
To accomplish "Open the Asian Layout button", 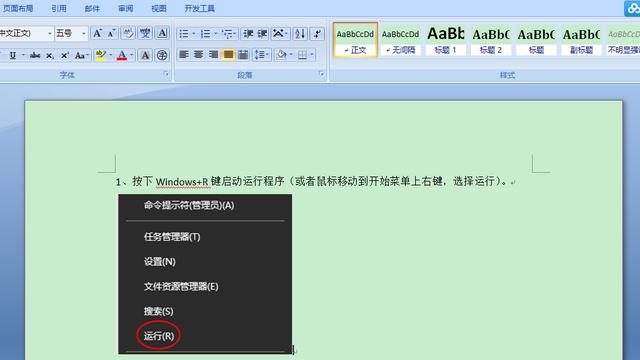I will [280, 34].
